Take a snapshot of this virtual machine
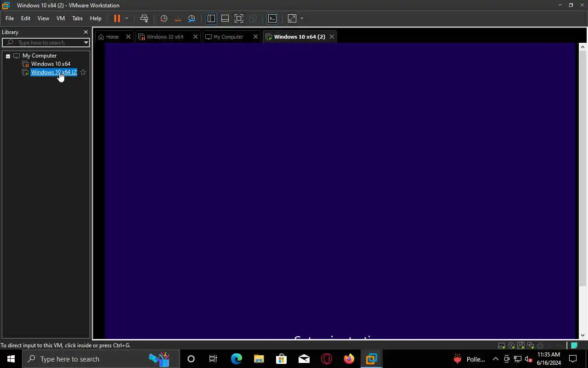This screenshot has height=368, width=588. (x=164, y=18)
